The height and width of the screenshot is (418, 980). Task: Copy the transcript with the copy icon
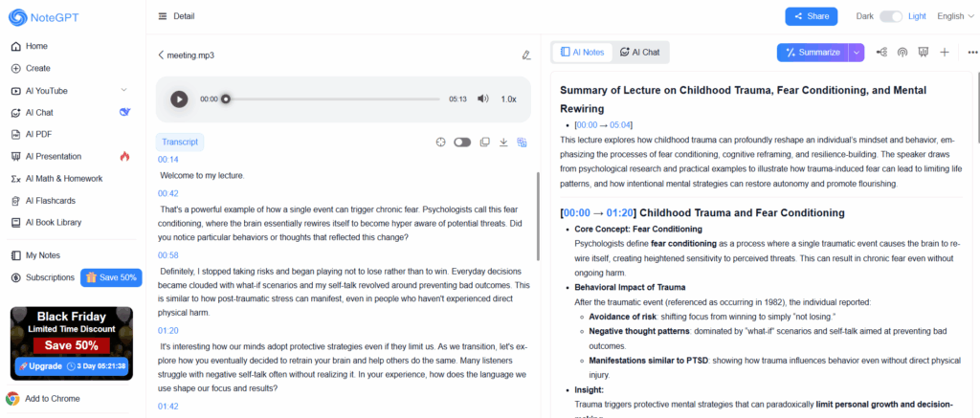(484, 143)
